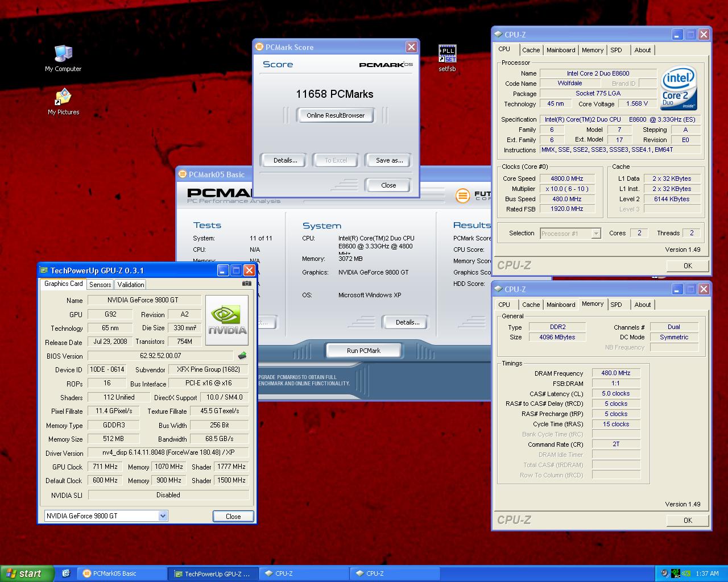Click the BIOS Version field 62.92.52.00.07
The image size is (728, 582).
(x=160, y=356)
